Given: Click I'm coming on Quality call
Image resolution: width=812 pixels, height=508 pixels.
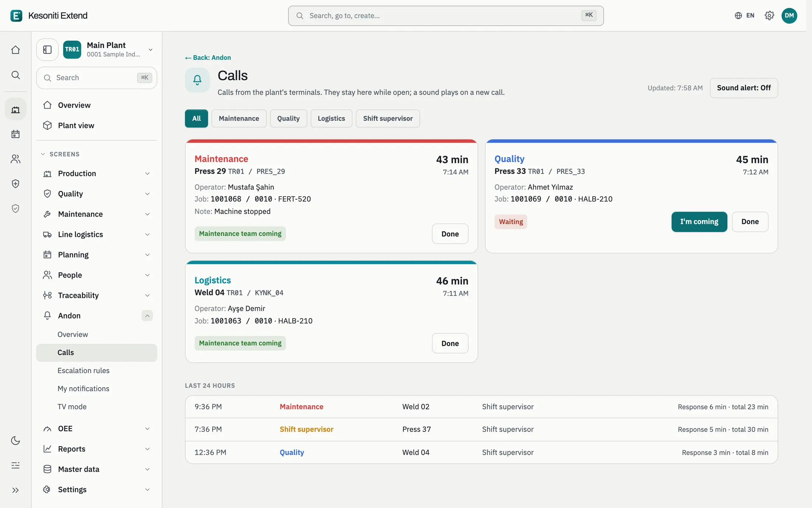Looking at the screenshot, I should (699, 222).
